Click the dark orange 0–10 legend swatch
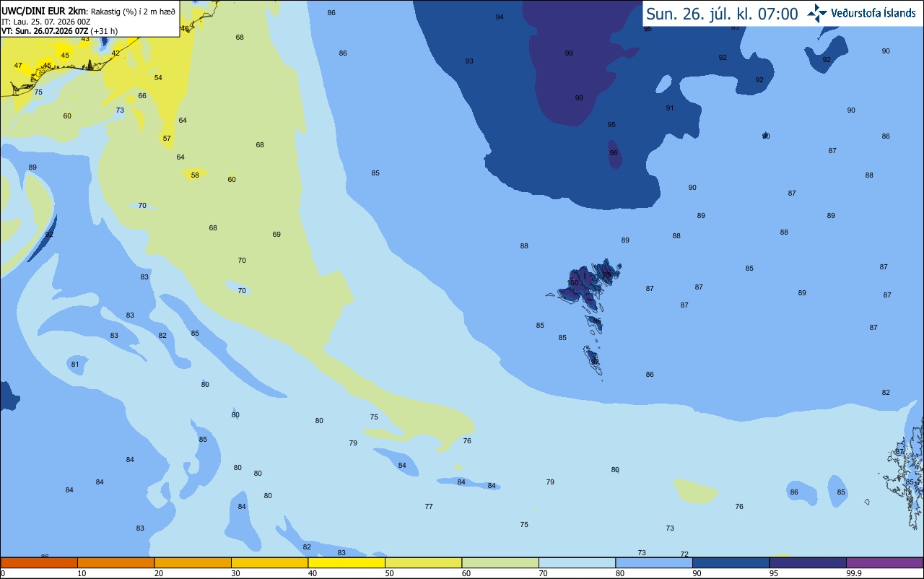The height and width of the screenshot is (579, 924). pyautogui.click(x=39, y=562)
